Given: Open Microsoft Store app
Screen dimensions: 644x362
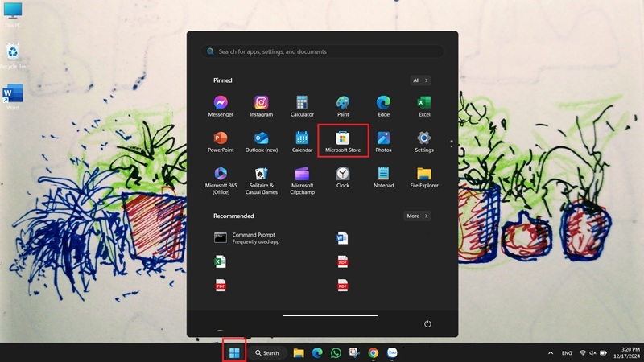Looking at the screenshot, I should click(343, 138).
